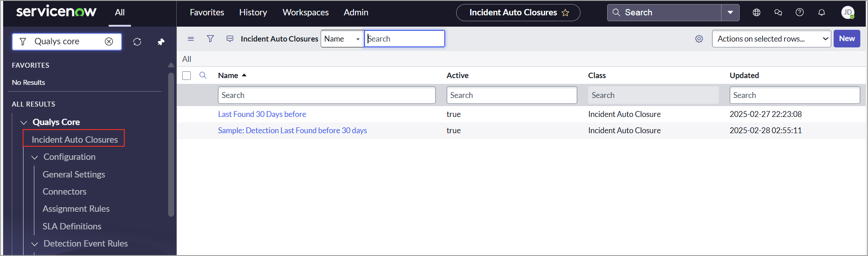This screenshot has width=868, height=256.
Task: Collapse the Detection Event Rules section
Action: (x=35, y=244)
